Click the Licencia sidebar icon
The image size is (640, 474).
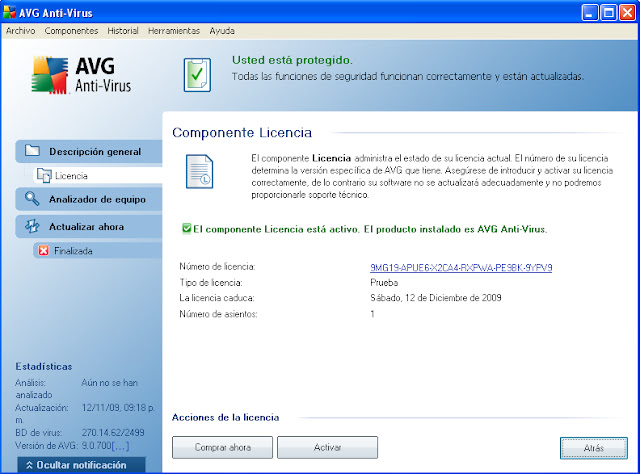(44, 175)
